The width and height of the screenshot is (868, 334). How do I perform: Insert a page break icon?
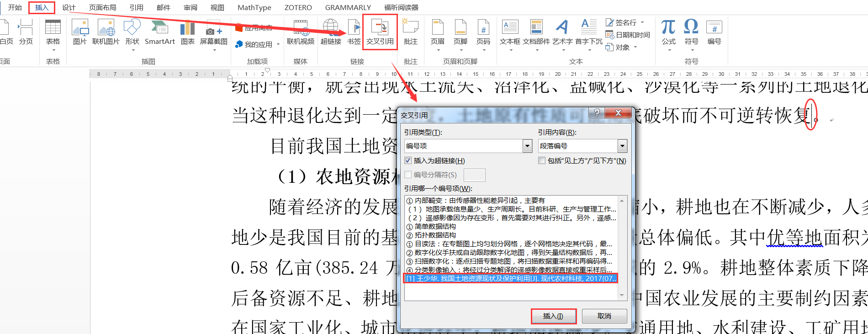click(26, 32)
